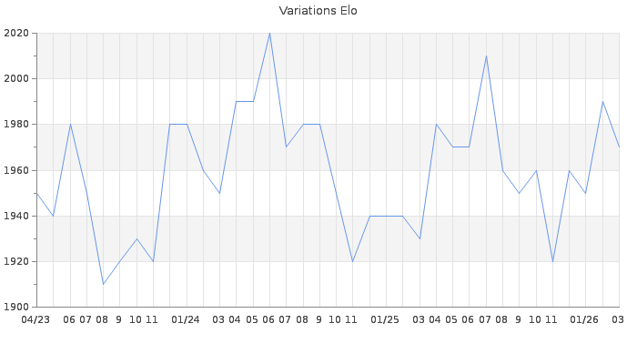Click the 1920 y-axis label
This screenshot has height=364, width=637.
click(x=16, y=261)
